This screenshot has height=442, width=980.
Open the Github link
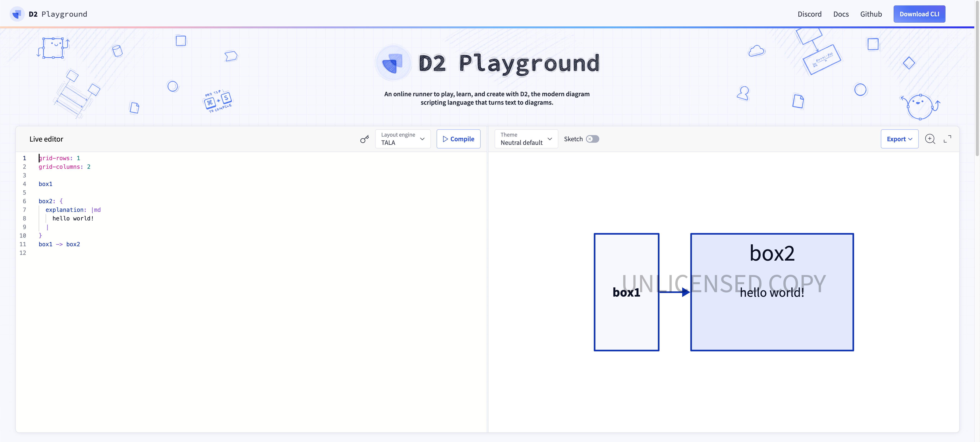tap(871, 14)
